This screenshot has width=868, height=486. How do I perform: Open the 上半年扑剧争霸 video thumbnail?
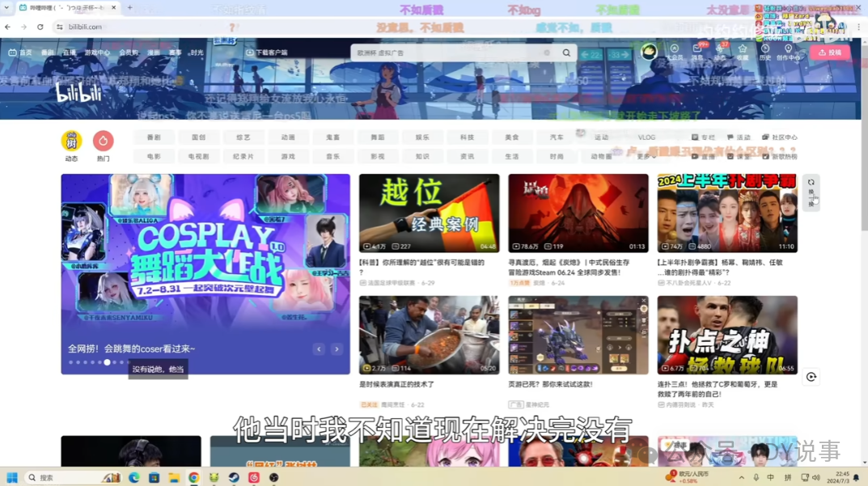click(727, 213)
